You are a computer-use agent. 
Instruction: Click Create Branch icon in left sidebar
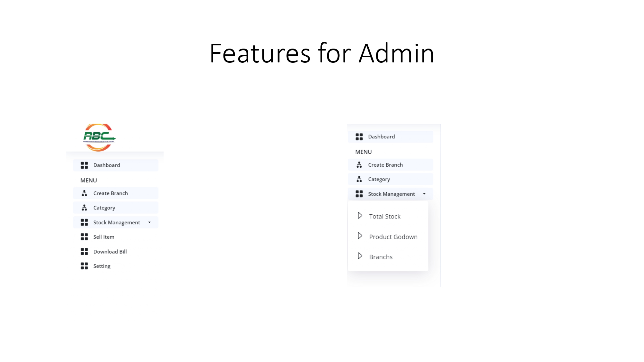(x=84, y=193)
